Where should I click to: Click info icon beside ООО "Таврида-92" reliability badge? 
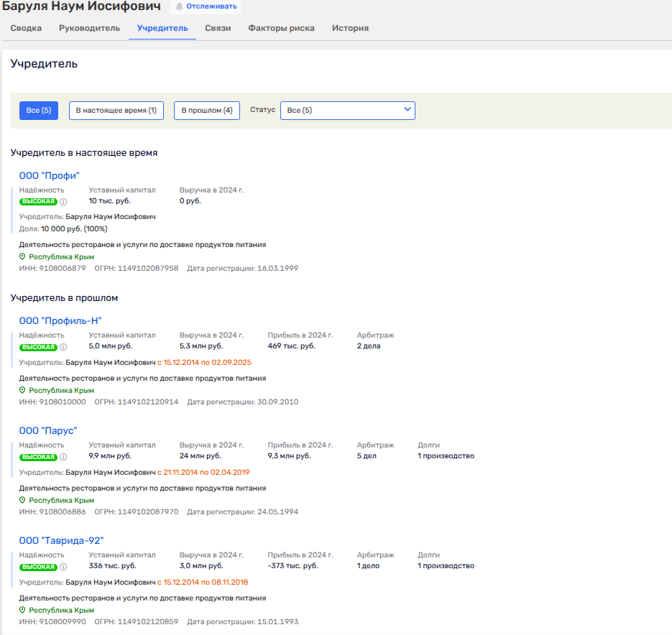pos(63,567)
